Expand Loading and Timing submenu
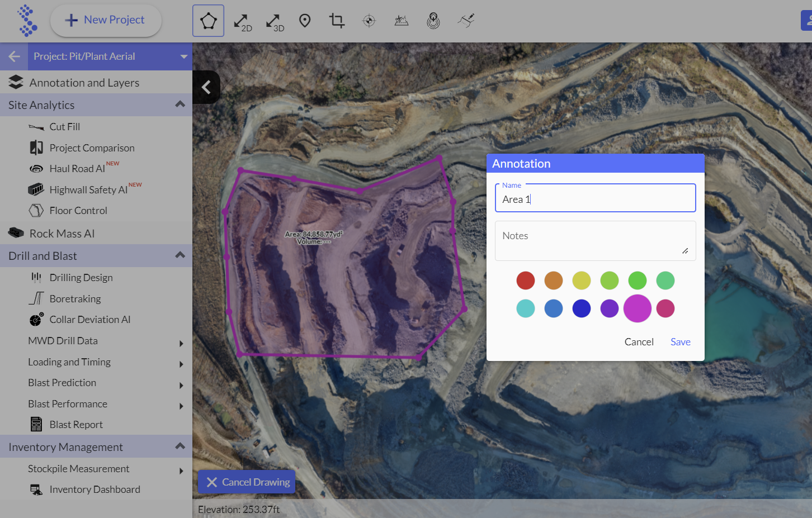The width and height of the screenshot is (812, 518). pyautogui.click(x=181, y=364)
